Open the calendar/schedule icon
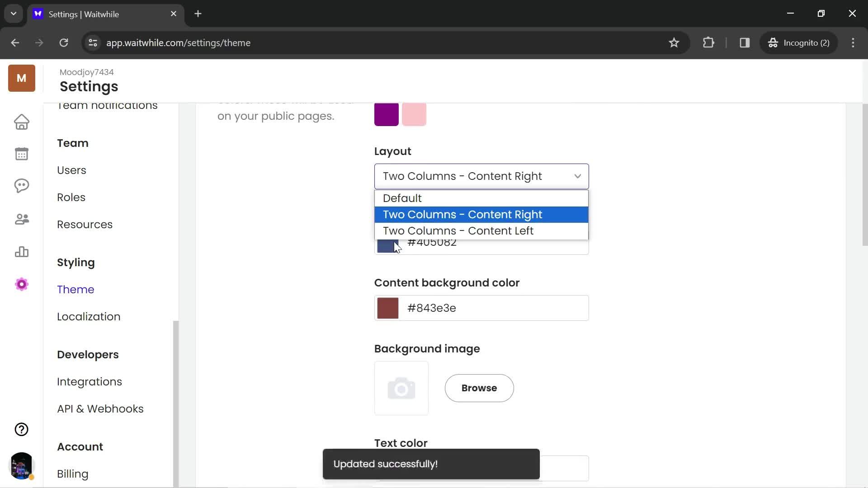The height and width of the screenshot is (488, 868). click(x=21, y=155)
